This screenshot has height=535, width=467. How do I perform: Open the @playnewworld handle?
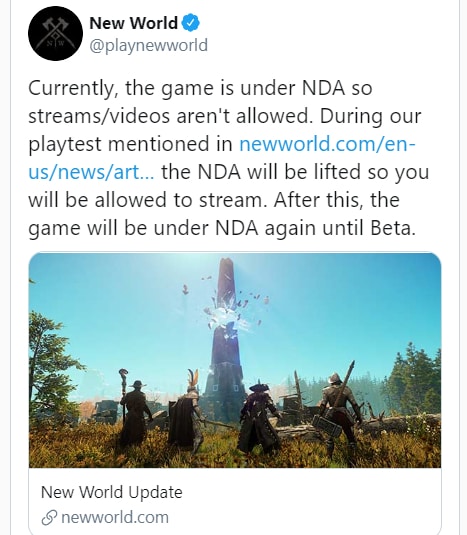(148, 45)
